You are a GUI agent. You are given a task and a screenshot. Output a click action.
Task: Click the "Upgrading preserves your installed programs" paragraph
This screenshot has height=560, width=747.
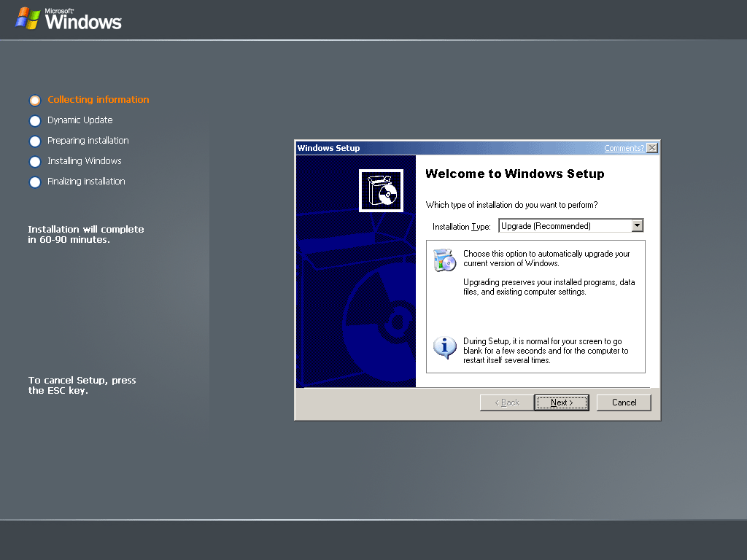click(x=549, y=287)
